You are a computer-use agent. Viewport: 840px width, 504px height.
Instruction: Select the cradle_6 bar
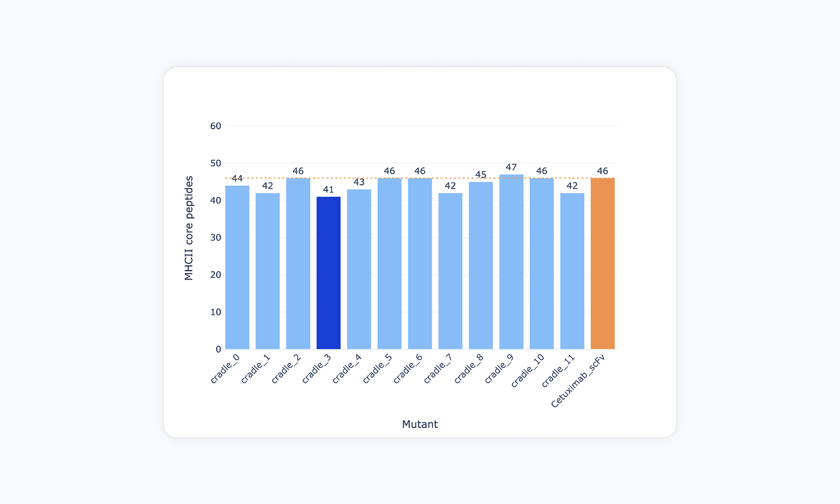420,263
